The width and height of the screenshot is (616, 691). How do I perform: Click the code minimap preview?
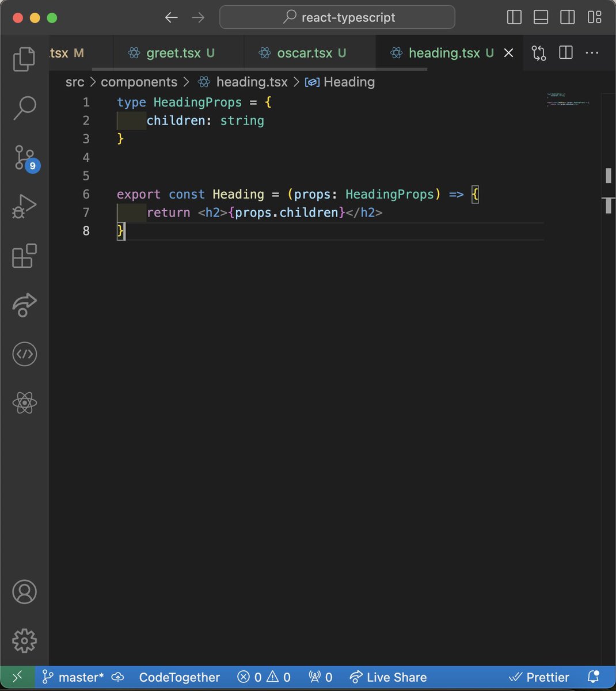(x=568, y=99)
